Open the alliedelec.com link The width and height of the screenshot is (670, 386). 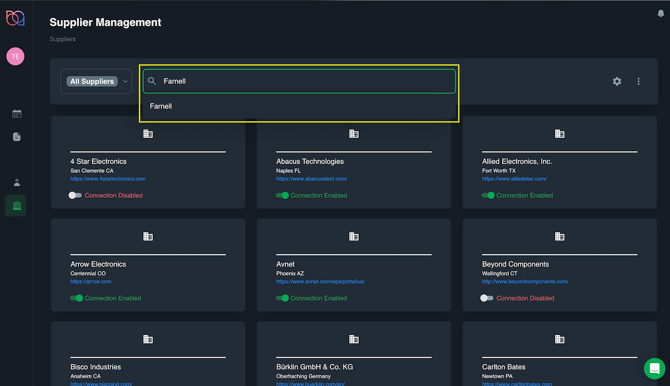(514, 179)
